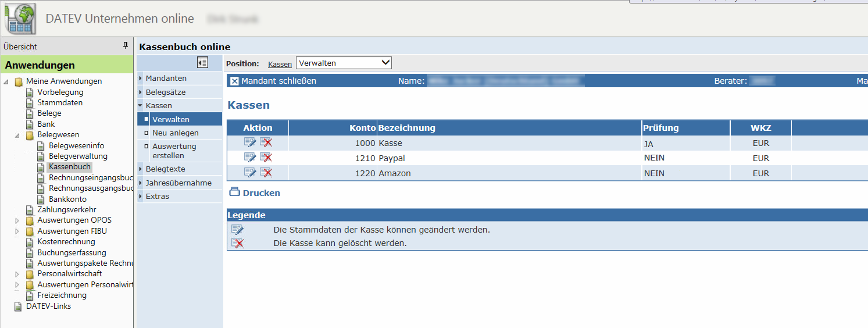The width and height of the screenshot is (868, 328).
Task: Expand the Personalwirtschaft folder
Action: pos(17,274)
